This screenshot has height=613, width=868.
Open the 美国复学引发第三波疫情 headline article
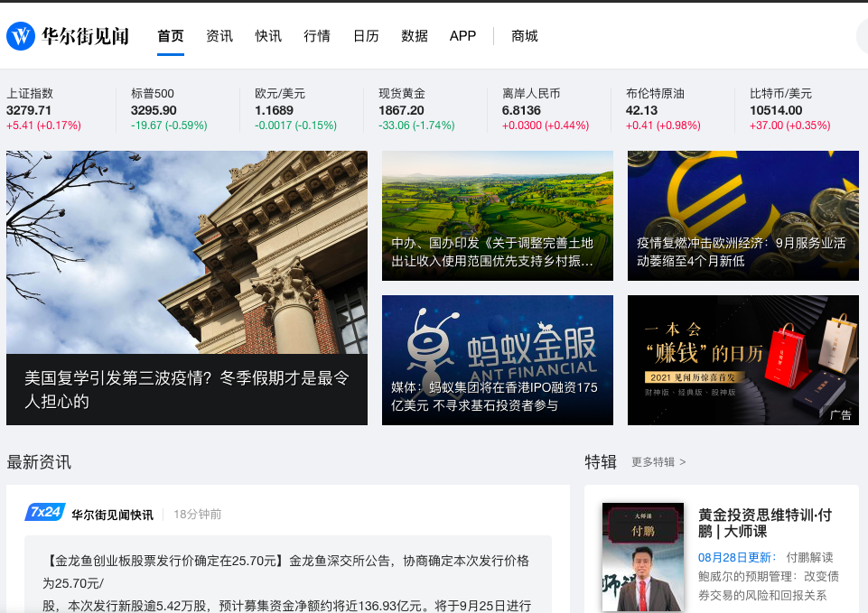tap(187, 389)
